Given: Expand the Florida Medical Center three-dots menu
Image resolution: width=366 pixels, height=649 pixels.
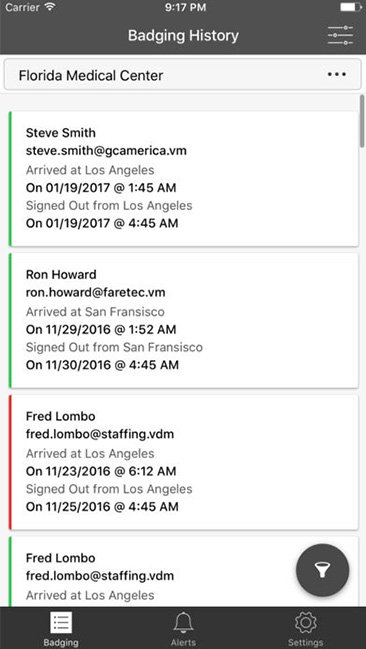Looking at the screenshot, I should [337, 75].
